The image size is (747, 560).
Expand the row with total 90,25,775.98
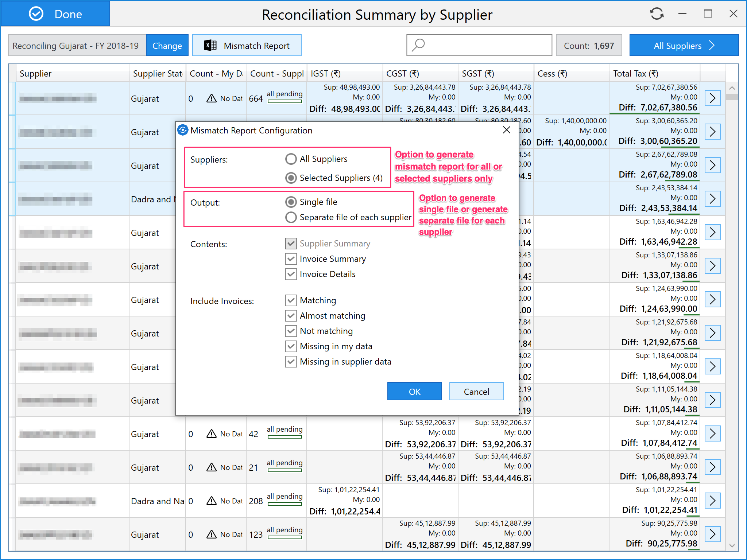pyautogui.click(x=712, y=534)
